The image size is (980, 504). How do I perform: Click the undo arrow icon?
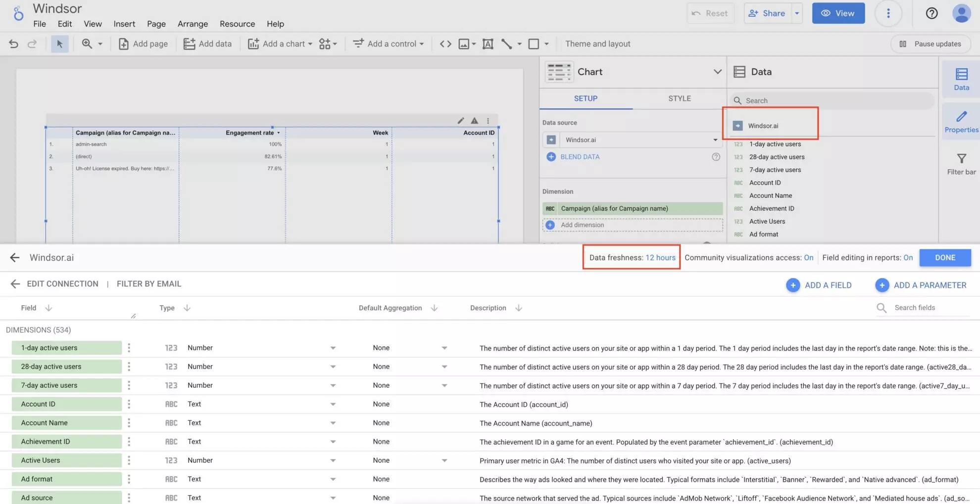point(13,44)
